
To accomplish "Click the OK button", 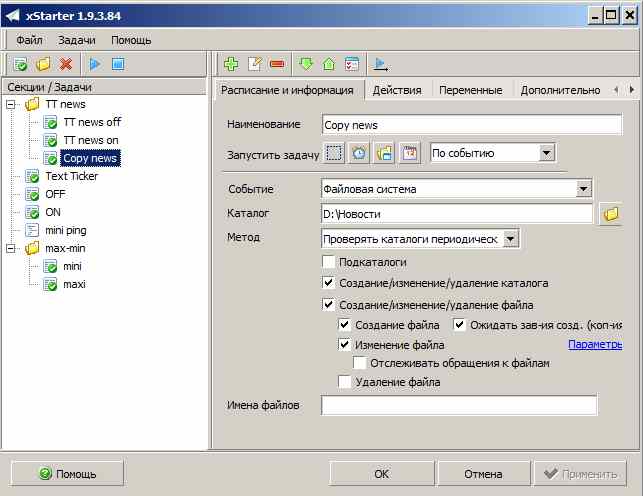I will [381, 474].
